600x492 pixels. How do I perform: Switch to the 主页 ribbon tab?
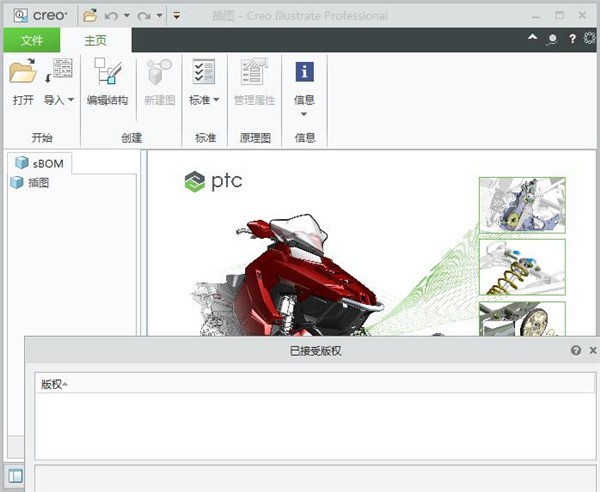point(95,40)
